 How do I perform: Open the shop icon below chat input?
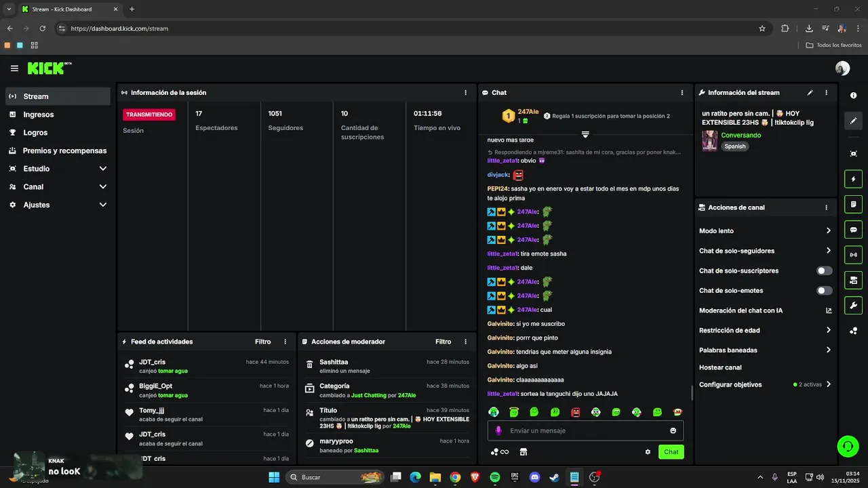point(523,452)
